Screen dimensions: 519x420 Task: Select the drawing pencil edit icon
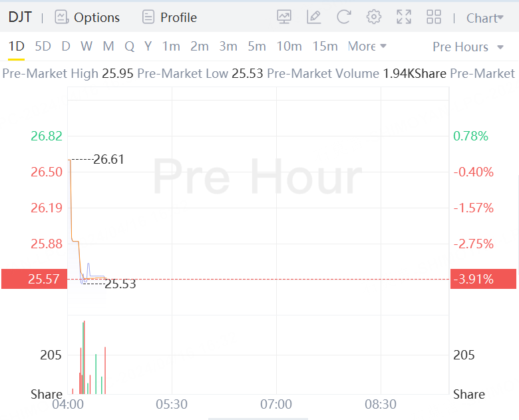pos(314,17)
